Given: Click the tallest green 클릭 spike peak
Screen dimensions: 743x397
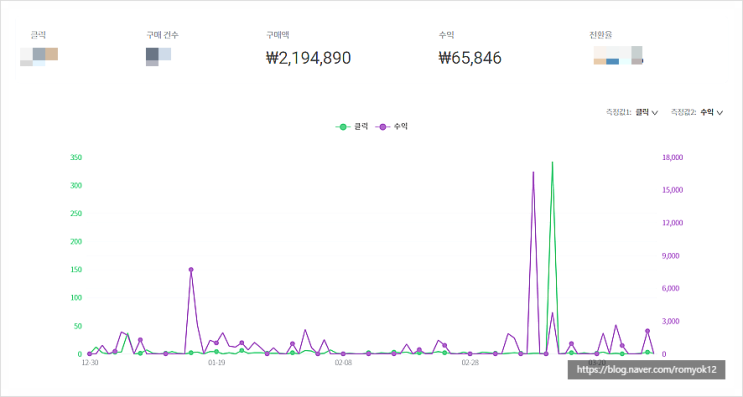Looking at the screenshot, I should [x=552, y=162].
